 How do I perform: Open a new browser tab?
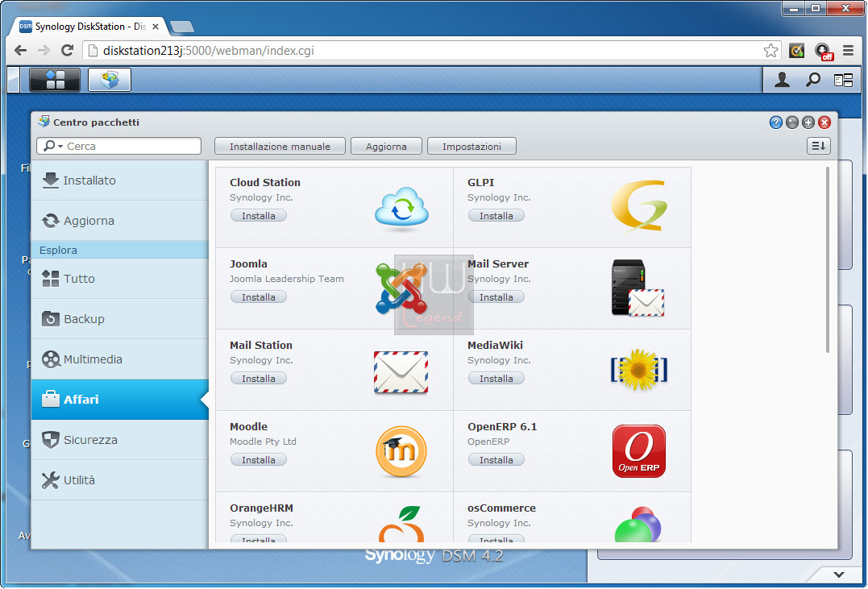coord(182,27)
